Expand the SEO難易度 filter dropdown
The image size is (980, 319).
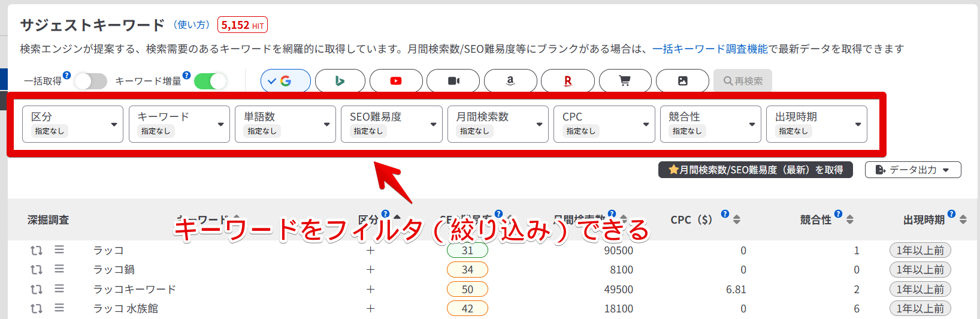tap(392, 124)
